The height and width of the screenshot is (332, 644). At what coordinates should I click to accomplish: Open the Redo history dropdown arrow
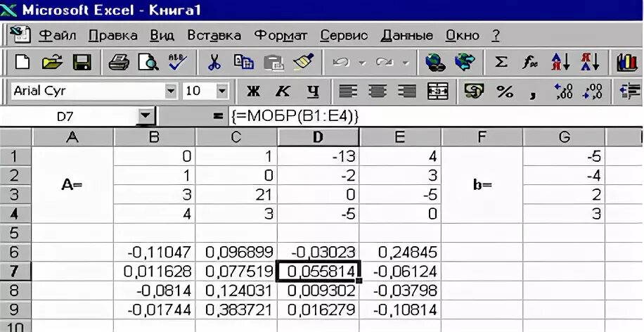point(406,63)
